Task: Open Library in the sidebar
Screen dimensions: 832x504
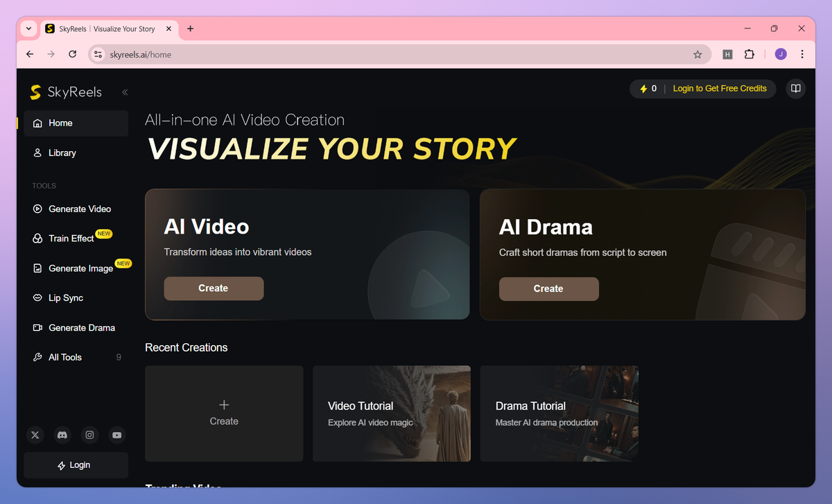Action: (x=76, y=153)
